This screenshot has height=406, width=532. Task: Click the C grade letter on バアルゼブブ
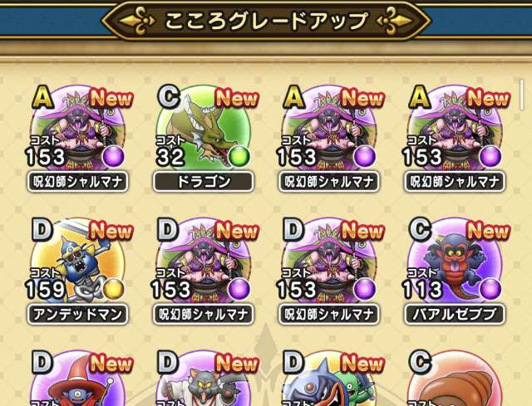pyautogui.click(x=420, y=229)
